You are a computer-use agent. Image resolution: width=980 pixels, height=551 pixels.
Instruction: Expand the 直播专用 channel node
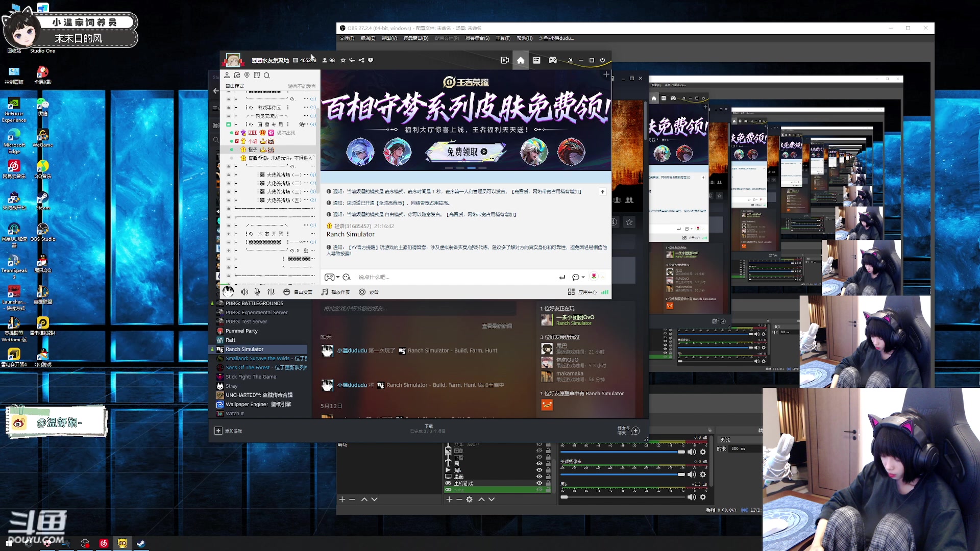[229, 124]
